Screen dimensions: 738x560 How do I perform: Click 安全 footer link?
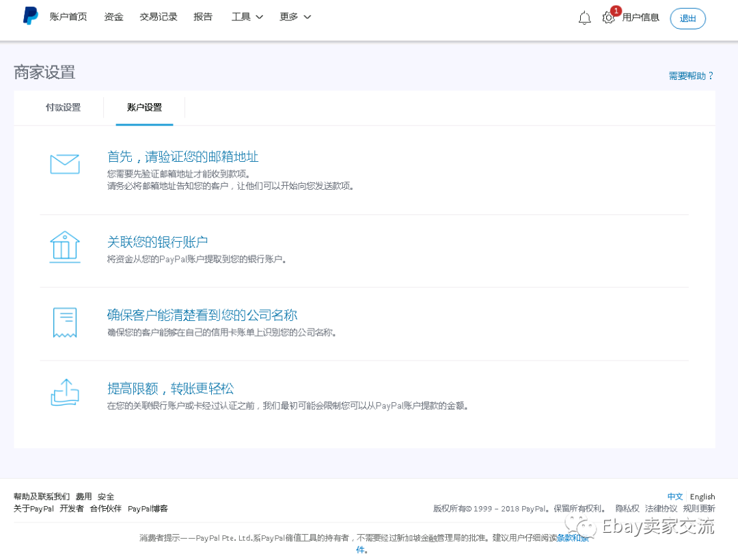coord(106,496)
